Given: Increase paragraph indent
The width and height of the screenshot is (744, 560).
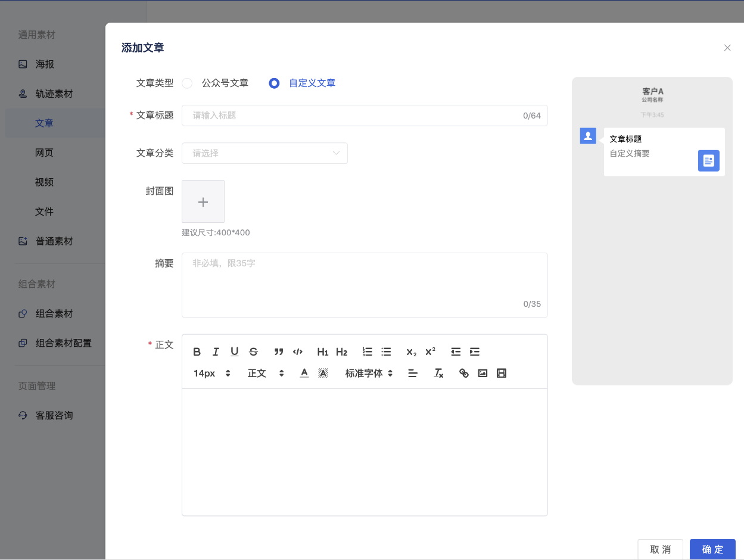Looking at the screenshot, I should click(475, 351).
